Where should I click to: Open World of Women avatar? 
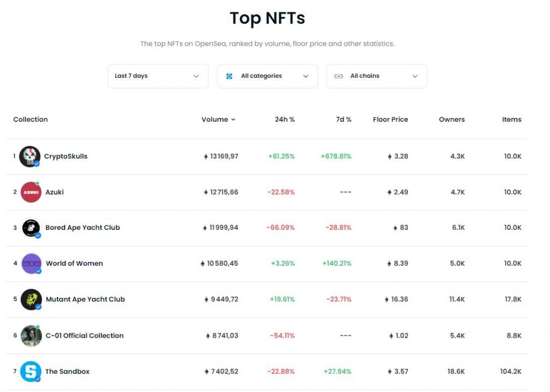(32, 264)
